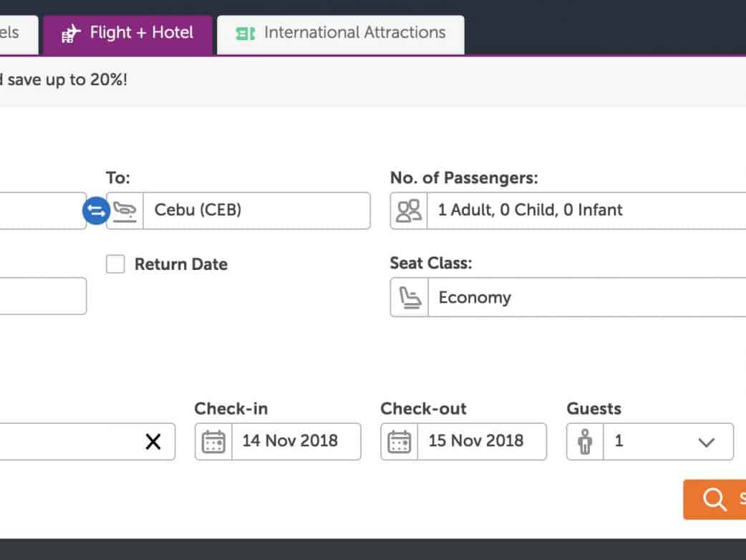The width and height of the screenshot is (746, 560).
Task: Click the magnifier icon on orange search button
Action: click(x=714, y=499)
